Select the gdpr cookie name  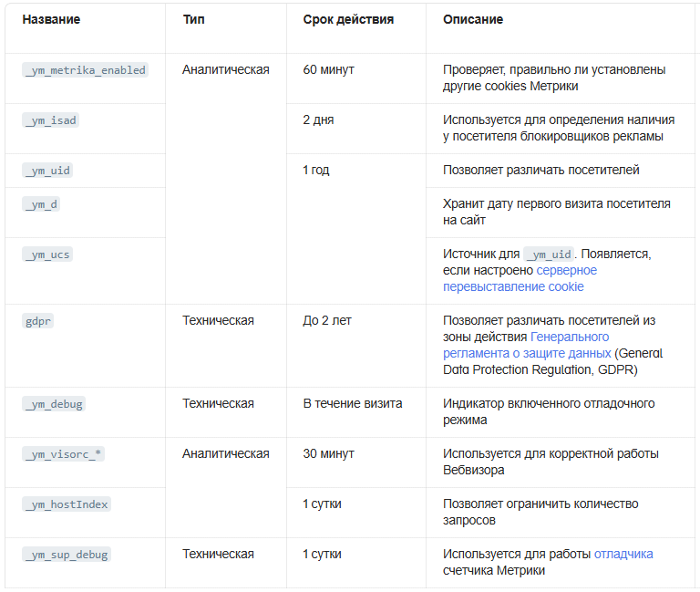click(37, 321)
